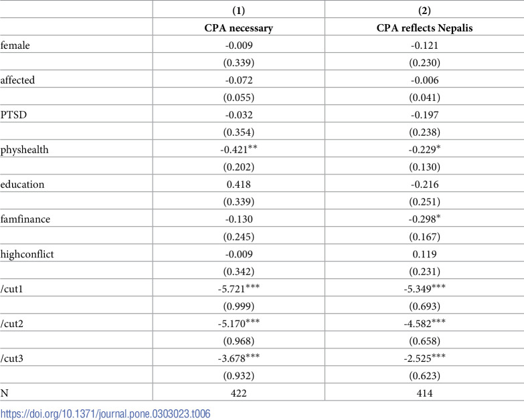
Task: Select the 'CPA necessary' column header
Action: 239,27
